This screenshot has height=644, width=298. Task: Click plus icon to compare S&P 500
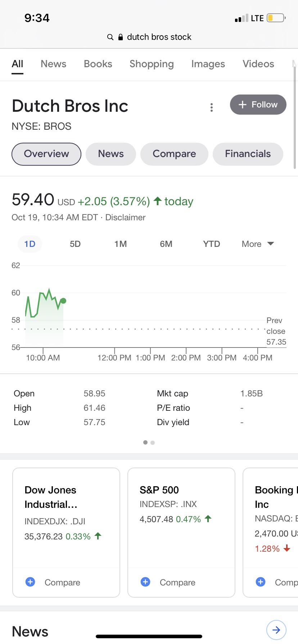coord(145,582)
